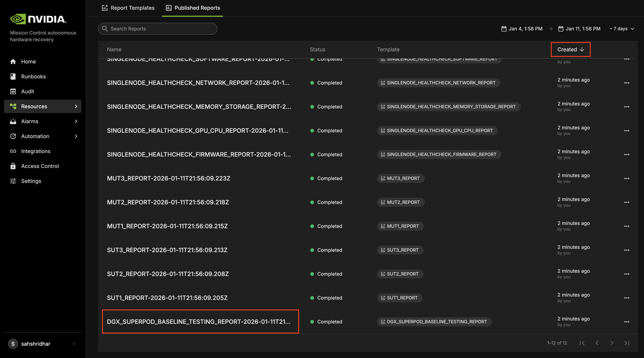Sort by Created column

571,49
